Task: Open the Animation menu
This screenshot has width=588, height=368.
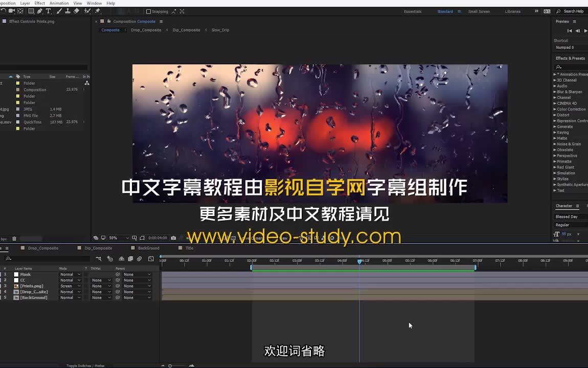Action: [x=59, y=3]
